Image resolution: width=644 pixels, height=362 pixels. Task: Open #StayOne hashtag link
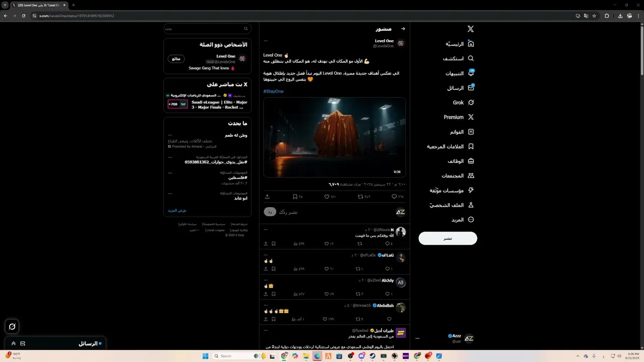tap(273, 92)
